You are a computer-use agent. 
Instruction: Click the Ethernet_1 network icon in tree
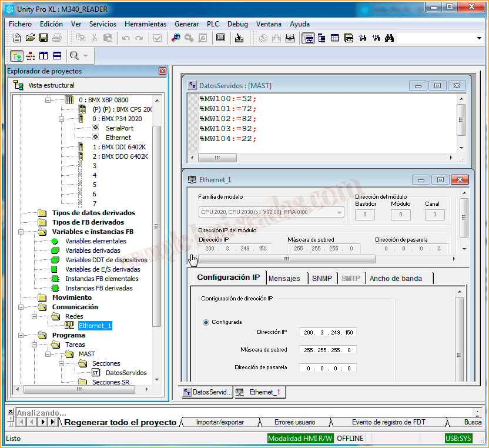point(69,325)
